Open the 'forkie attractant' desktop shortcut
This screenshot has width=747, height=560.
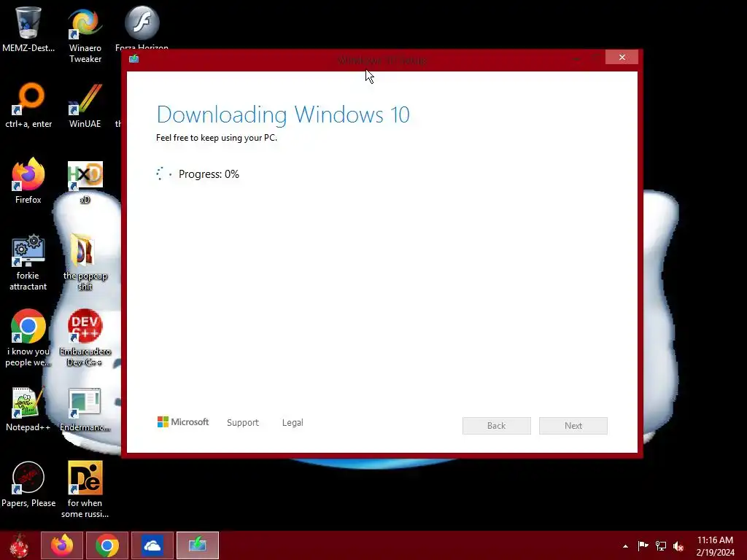(x=28, y=262)
